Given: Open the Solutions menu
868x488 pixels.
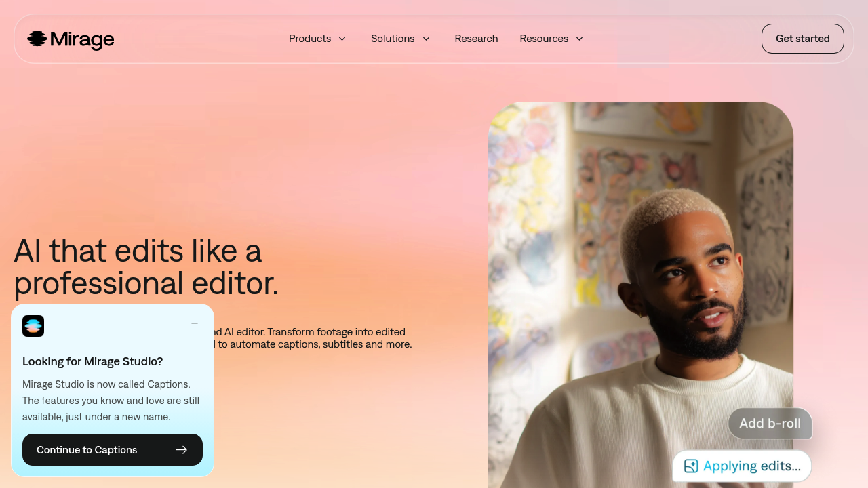Looking at the screenshot, I should (401, 39).
